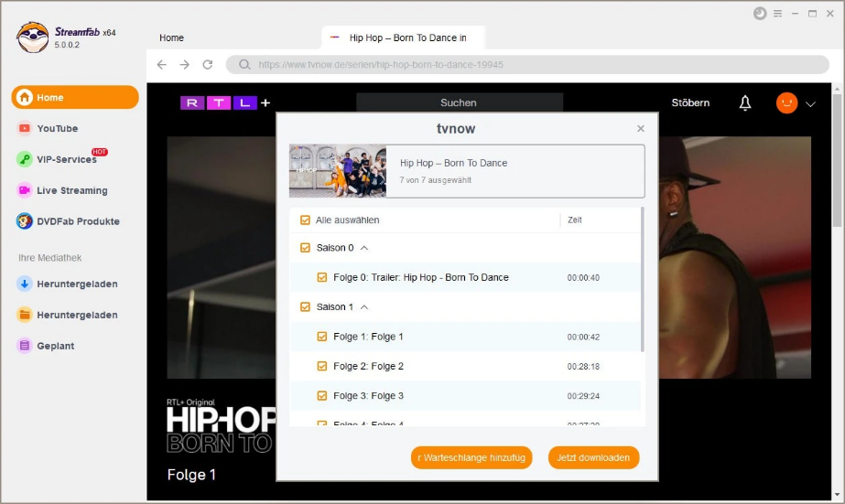Click the forward arrow navigation icon
The width and height of the screenshot is (845, 504).
click(x=185, y=65)
